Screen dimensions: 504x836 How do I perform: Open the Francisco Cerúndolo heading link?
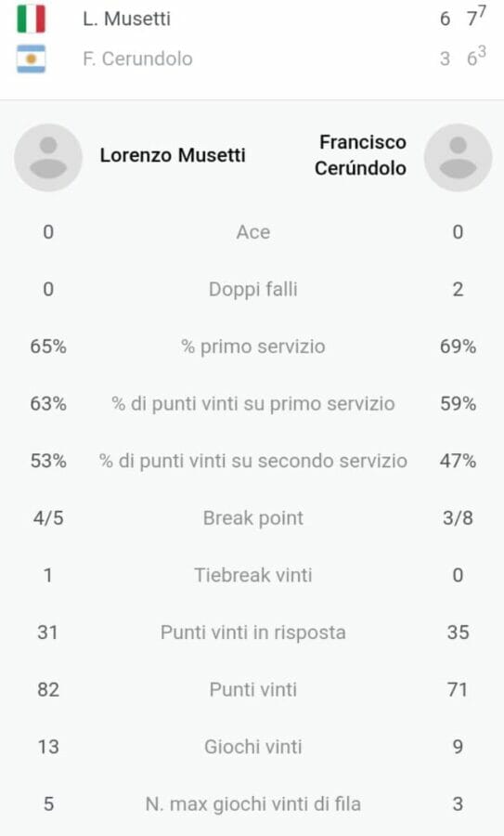tap(361, 155)
